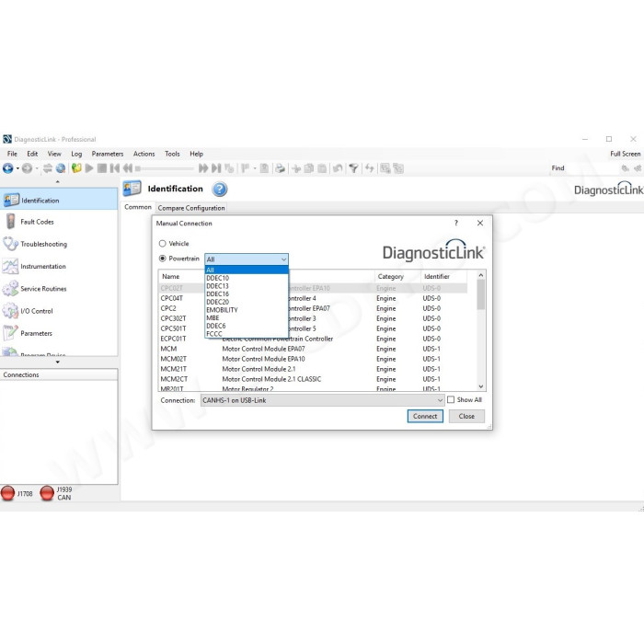644x644 pixels.
Task: Switch to Compare Configuration tab
Action: [x=191, y=208]
